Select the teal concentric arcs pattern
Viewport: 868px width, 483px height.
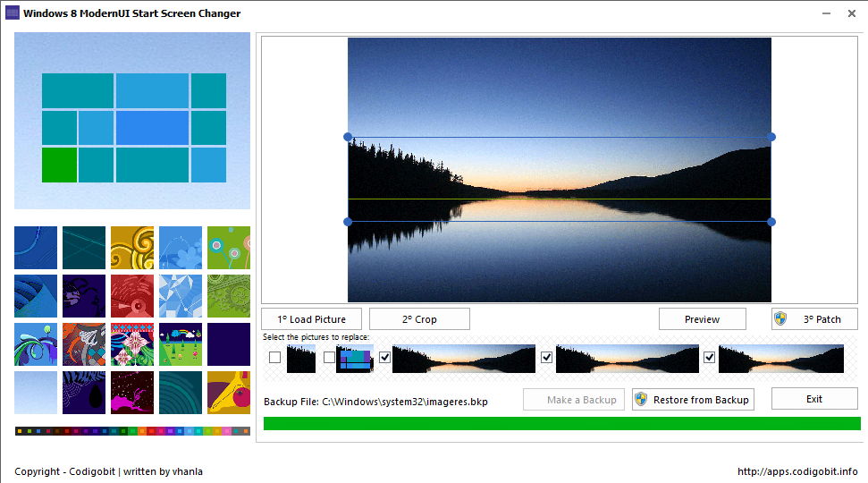click(x=181, y=393)
